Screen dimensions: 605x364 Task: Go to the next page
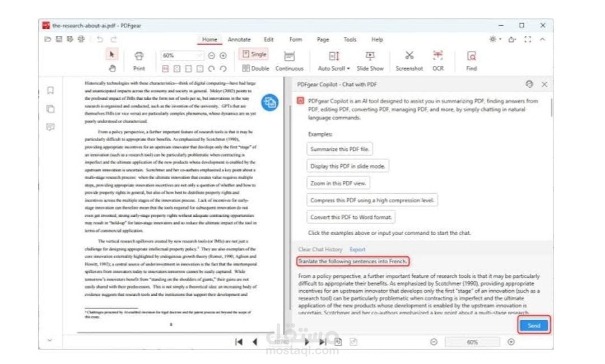(307, 342)
